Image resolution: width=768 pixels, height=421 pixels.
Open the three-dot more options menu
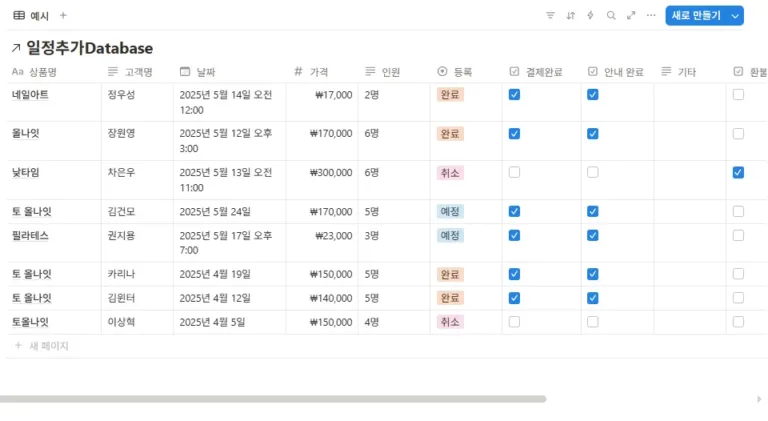coord(651,16)
